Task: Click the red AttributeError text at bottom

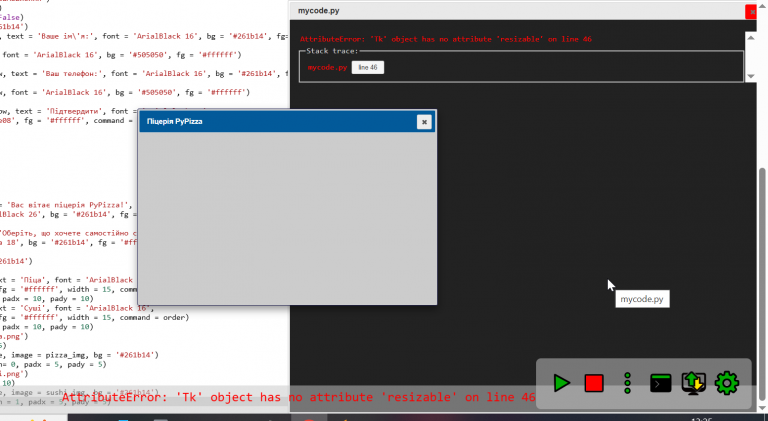Action: (299, 397)
